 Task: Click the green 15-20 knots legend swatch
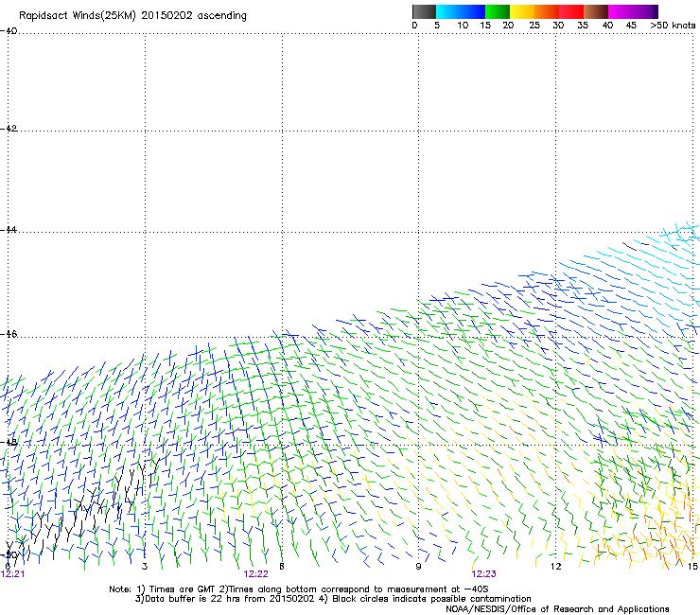click(x=498, y=11)
